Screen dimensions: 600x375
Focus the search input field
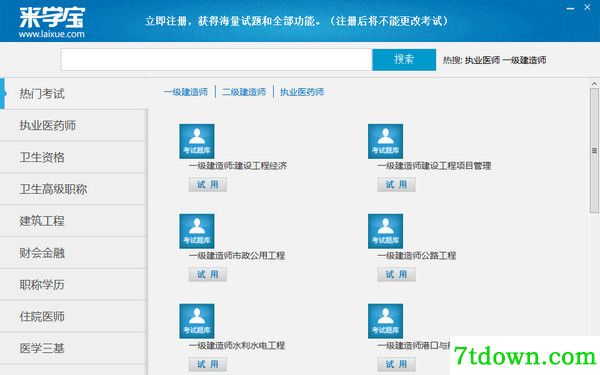[x=216, y=59]
